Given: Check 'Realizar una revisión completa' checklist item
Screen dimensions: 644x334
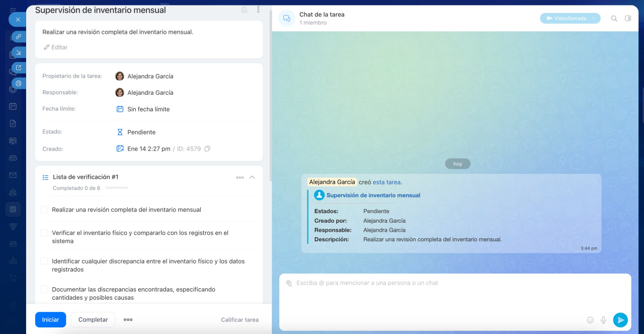Looking at the screenshot, I should (x=44, y=210).
